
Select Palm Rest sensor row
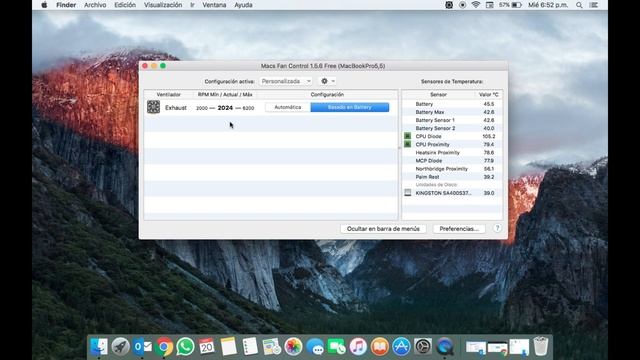click(x=452, y=177)
